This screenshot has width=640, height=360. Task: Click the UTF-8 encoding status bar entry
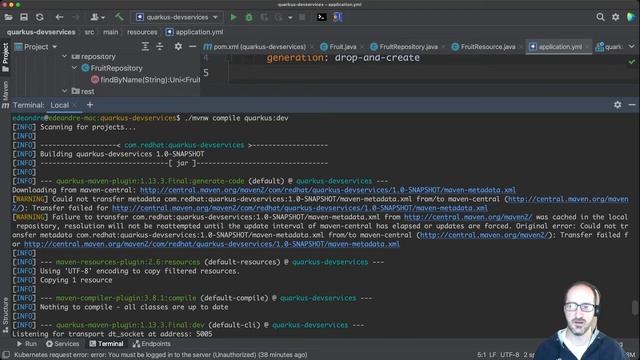tap(509, 355)
